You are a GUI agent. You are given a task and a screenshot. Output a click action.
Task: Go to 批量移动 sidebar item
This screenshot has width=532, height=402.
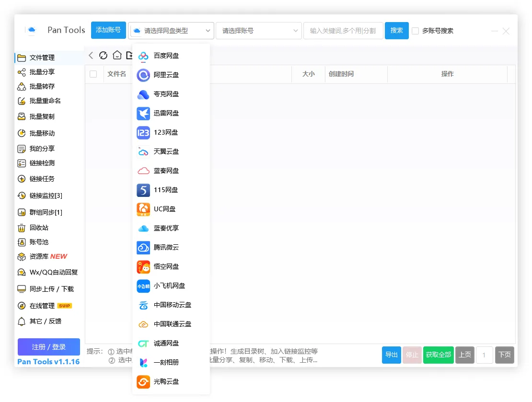pyautogui.click(x=49, y=133)
